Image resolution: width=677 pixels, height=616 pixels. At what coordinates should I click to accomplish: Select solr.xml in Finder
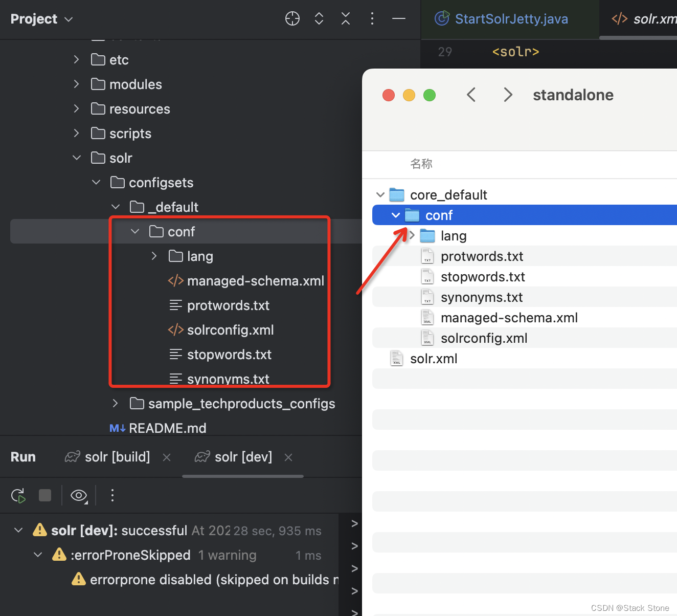point(434,359)
